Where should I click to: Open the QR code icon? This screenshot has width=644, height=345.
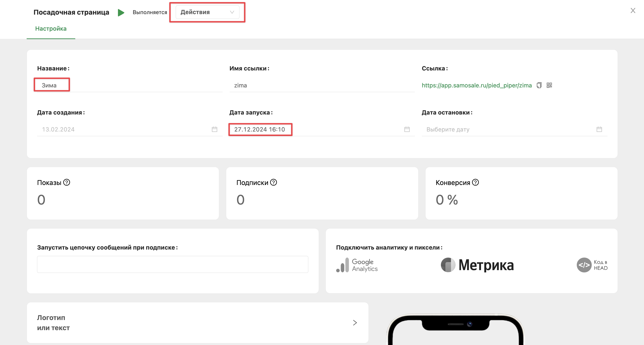(x=549, y=86)
